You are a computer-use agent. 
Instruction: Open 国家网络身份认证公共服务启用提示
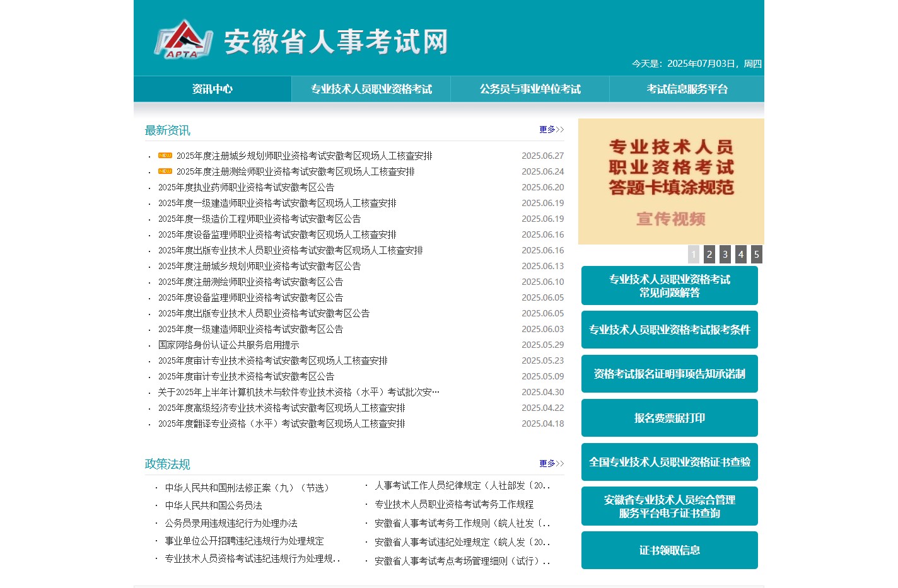point(228,345)
